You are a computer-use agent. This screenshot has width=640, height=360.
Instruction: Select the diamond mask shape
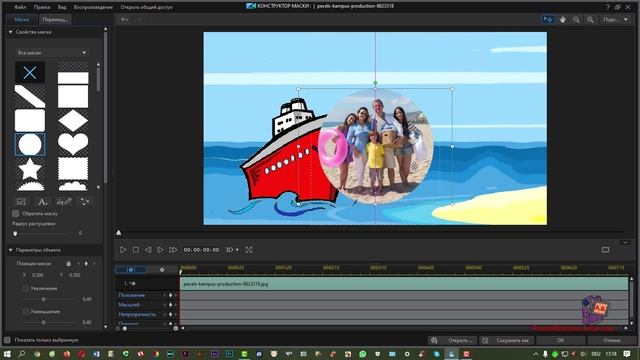73,120
